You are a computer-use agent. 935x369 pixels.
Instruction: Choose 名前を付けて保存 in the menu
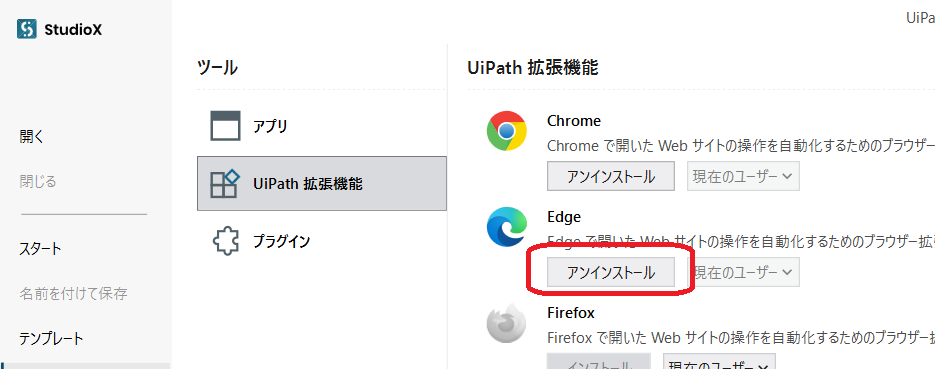[x=73, y=293]
